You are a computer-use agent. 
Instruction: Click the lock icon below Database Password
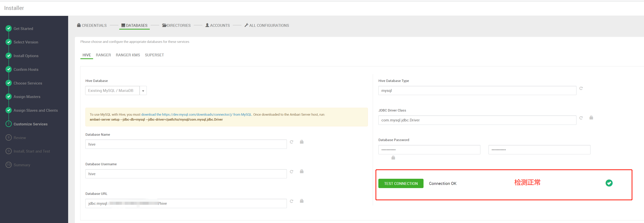[393, 158]
